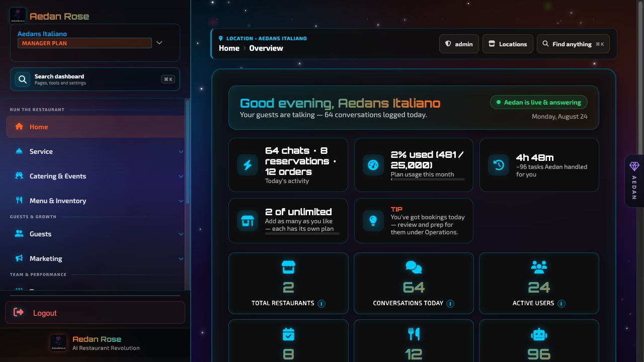
Task: Click the fork and knife icon above 12
Action: click(414, 334)
